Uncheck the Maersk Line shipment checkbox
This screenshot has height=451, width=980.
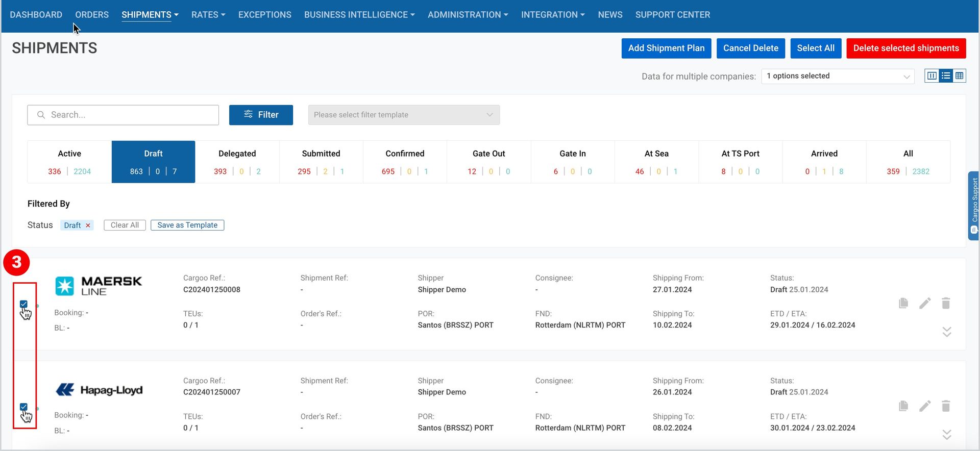point(23,304)
